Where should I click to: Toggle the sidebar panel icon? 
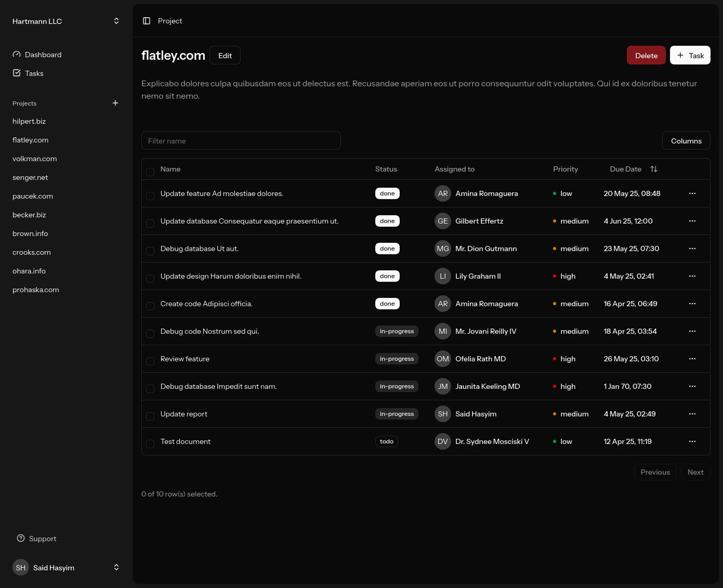(x=147, y=21)
